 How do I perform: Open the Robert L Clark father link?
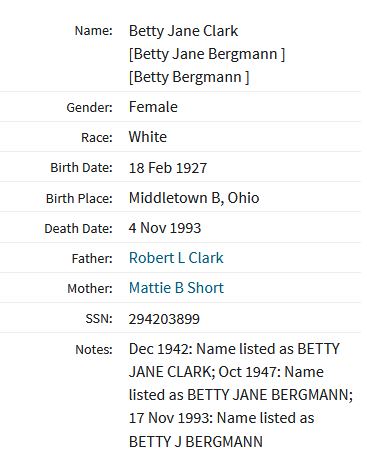pyautogui.click(x=176, y=258)
